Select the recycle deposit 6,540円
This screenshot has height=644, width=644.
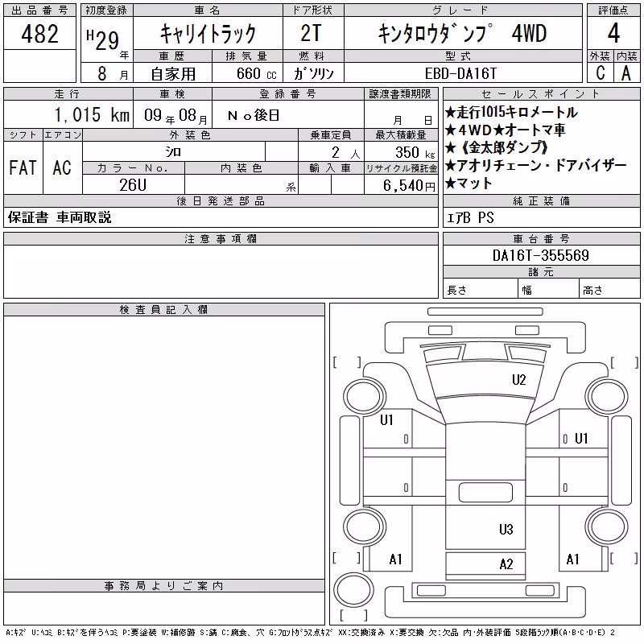(x=409, y=186)
